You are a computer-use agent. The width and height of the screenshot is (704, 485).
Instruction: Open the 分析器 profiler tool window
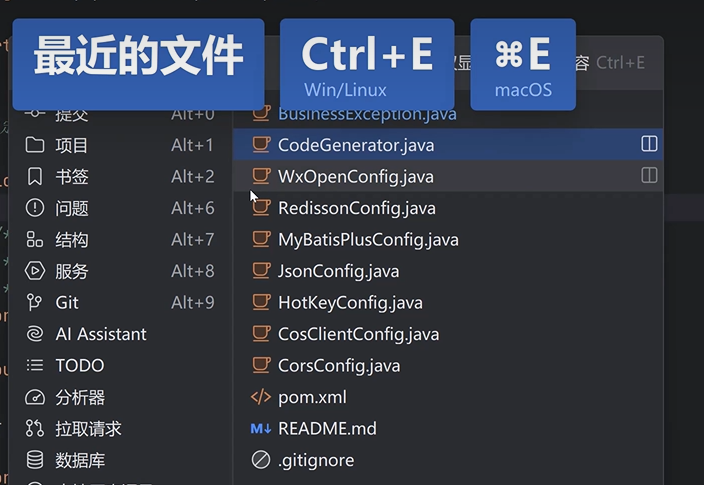click(x=119, y=397)
